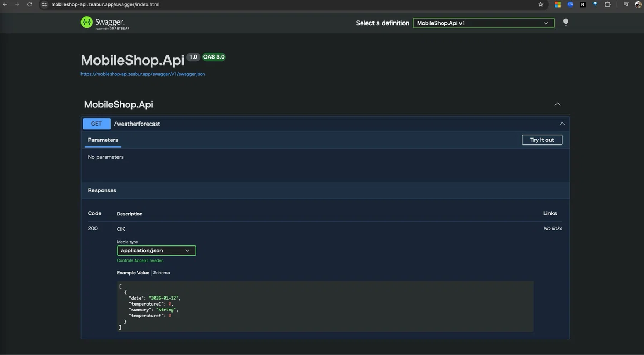Image resolution: width=644 pixels, height=355 pixels.
Task: Click the /weatherforecast endpoint path
Action: pos(137,124)
